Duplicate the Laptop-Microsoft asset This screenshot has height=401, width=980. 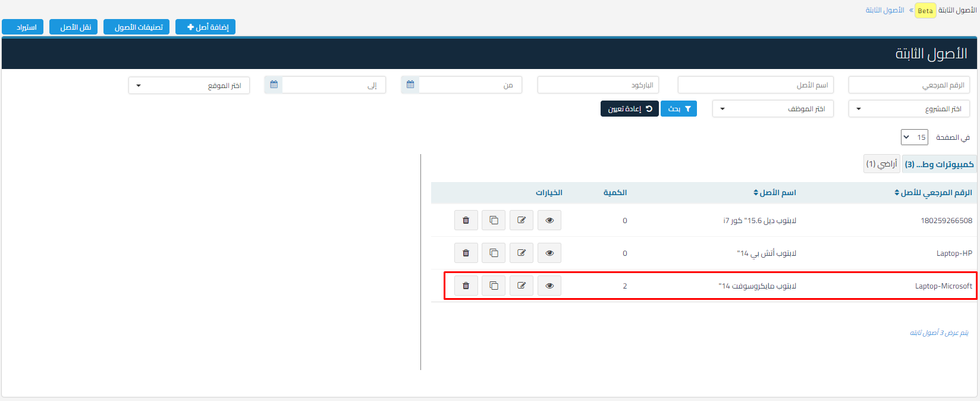click(494, 286)
